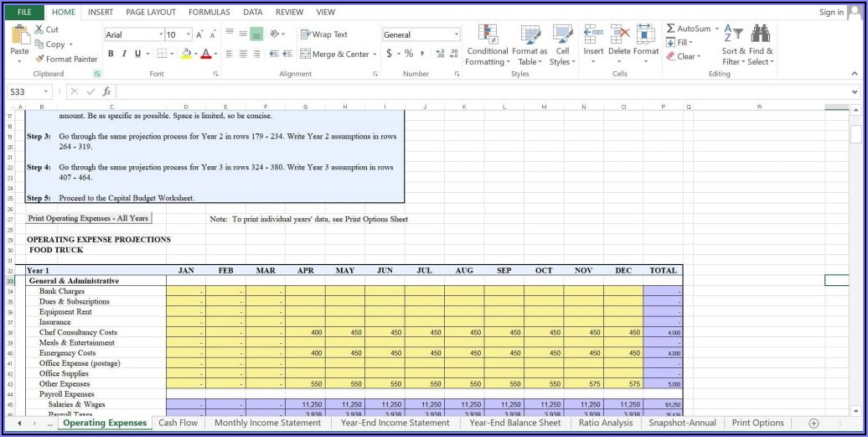
Task: Open the Name Box dropdown arrow
Action: 46,91
